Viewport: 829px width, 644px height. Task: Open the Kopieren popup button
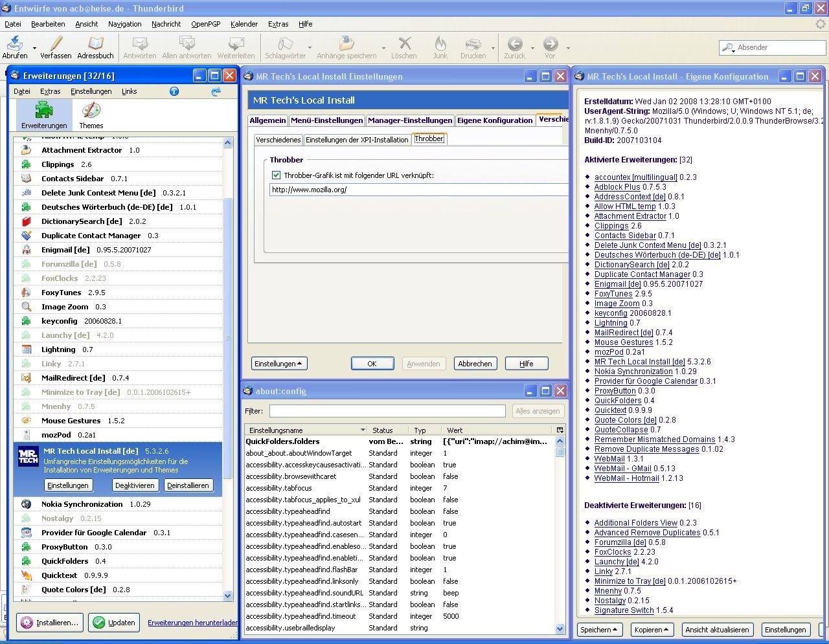tap(652, 629)
